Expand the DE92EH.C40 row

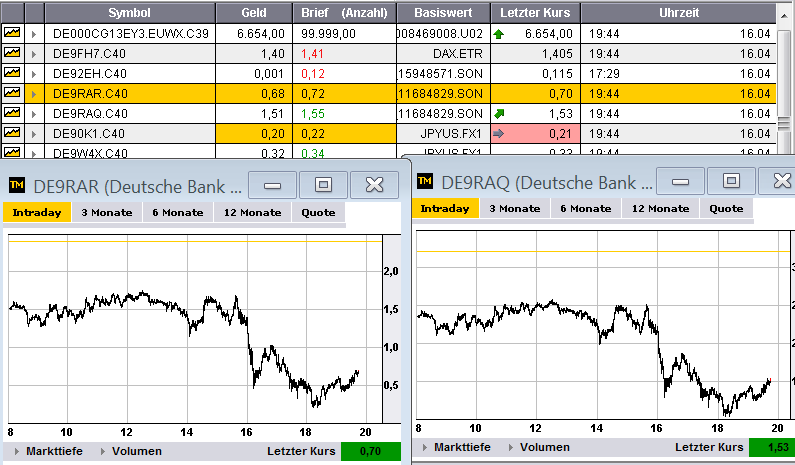[34, 74]
